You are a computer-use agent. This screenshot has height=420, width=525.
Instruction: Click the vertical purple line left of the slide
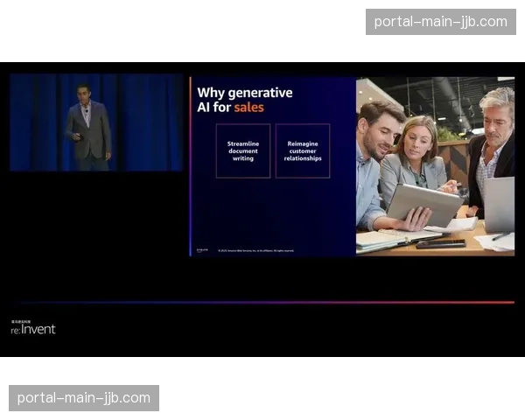[190, 166]
